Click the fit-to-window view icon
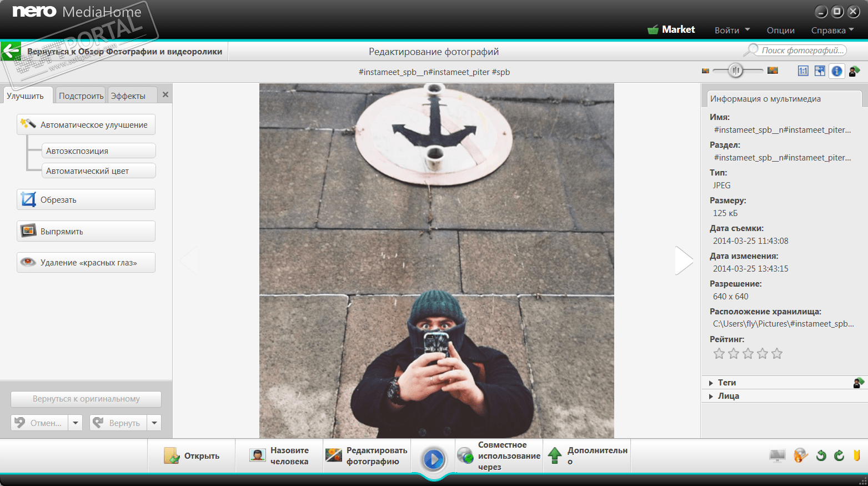 coord(820,71)
